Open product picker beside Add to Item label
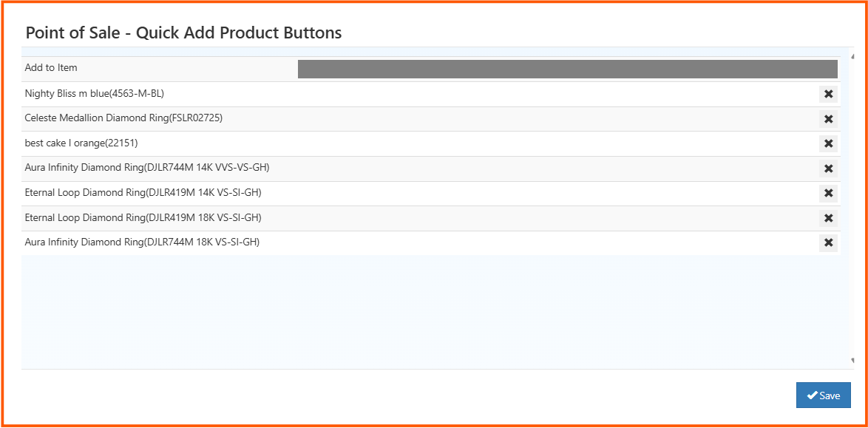868x428 pixels. point(567,69)
